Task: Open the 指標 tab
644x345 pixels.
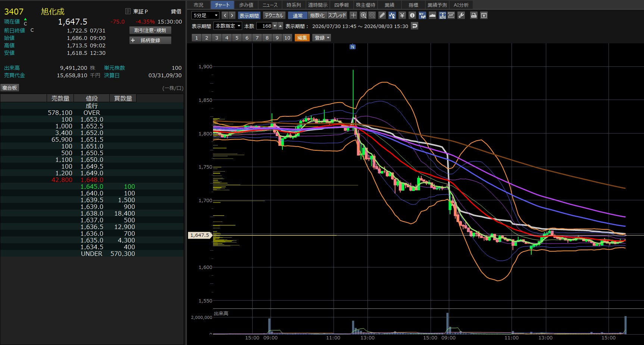Action: [x=413, y=5]
